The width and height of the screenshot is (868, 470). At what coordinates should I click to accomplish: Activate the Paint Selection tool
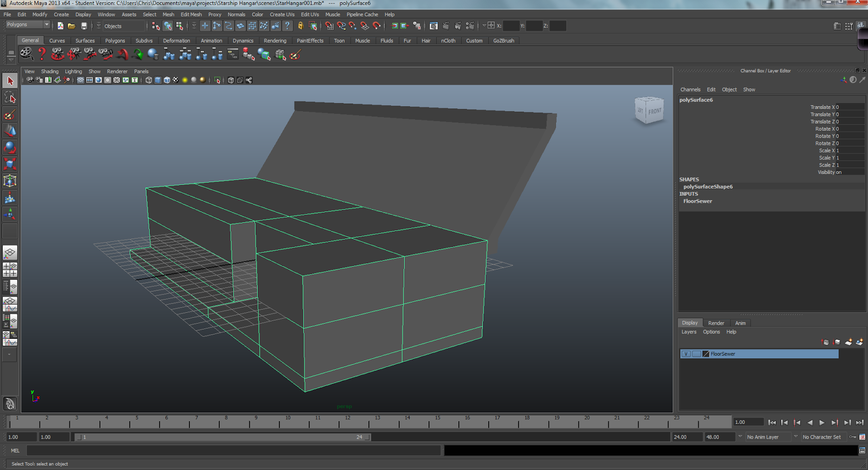pos(10,114)
